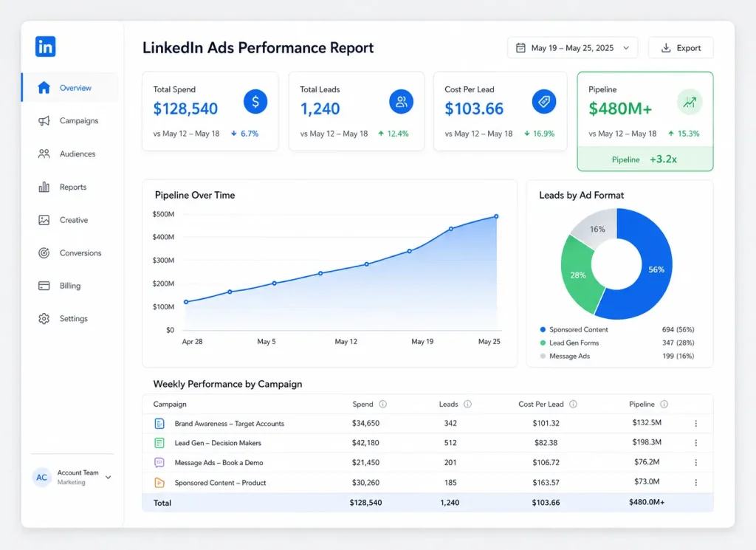The height and width of the screenshot is (550, 756).
Task: Click the Overview home icon
Action: pos(44,88)
